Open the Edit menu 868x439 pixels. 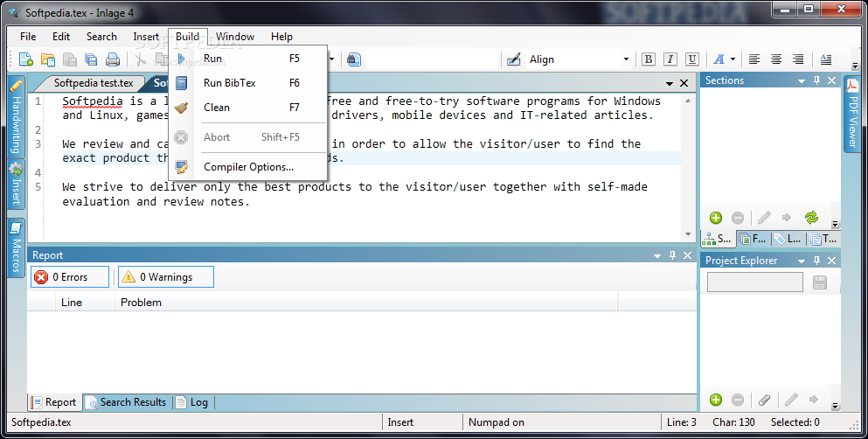[x=61, y=37]
